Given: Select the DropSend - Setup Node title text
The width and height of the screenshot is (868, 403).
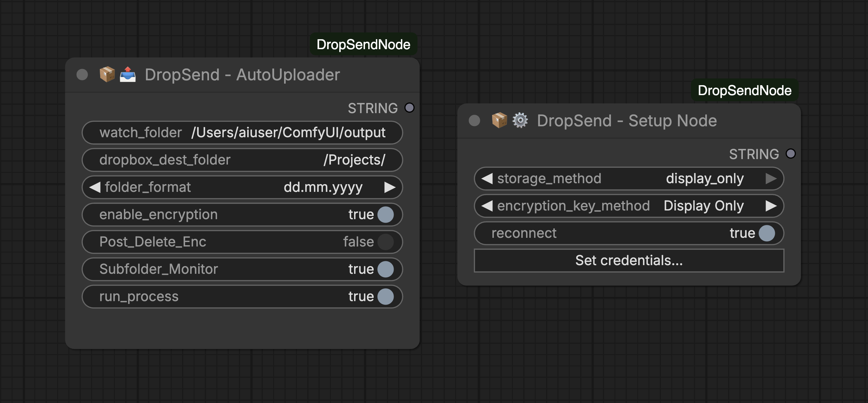Looking at the screenshot, I should pyautogui.click(x=627, y=121).
